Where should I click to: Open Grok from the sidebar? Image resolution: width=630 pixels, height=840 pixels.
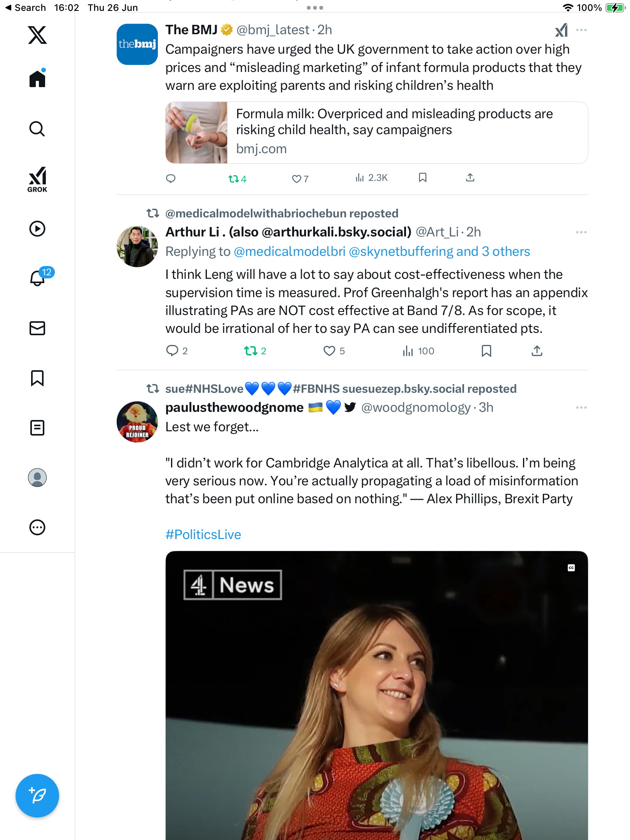37,179
